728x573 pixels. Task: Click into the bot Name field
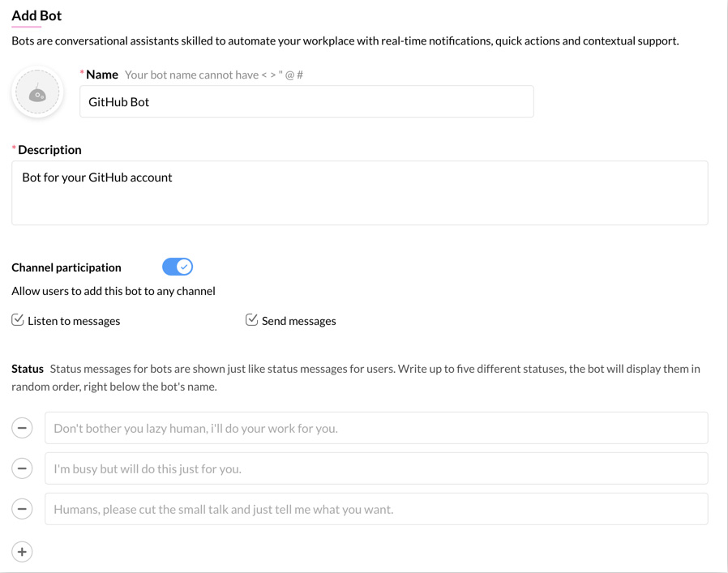(x=306, y=102)
